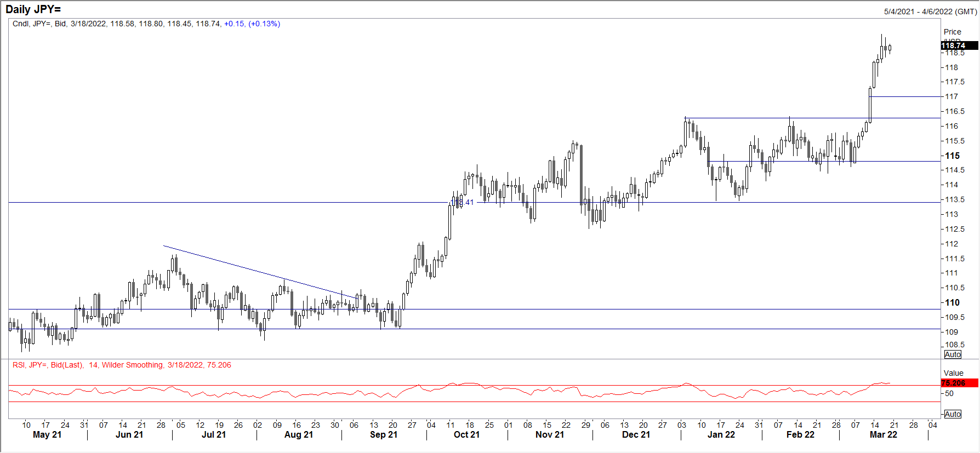Image resolution: width=980 pixels, height=453 pixels.
Task: Click the Oct 21 month label
Action: coord(466,434)
